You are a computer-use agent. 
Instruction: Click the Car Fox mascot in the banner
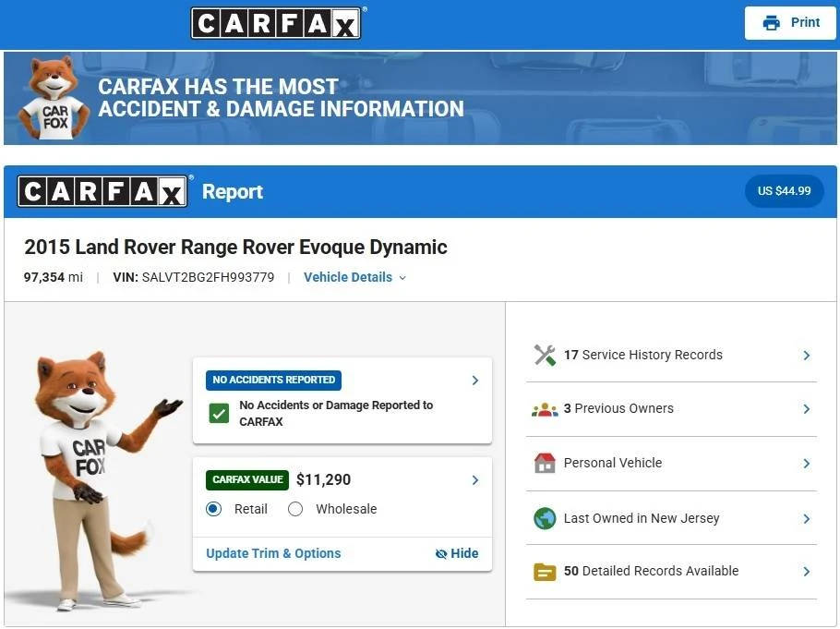(x=54, y=98)
